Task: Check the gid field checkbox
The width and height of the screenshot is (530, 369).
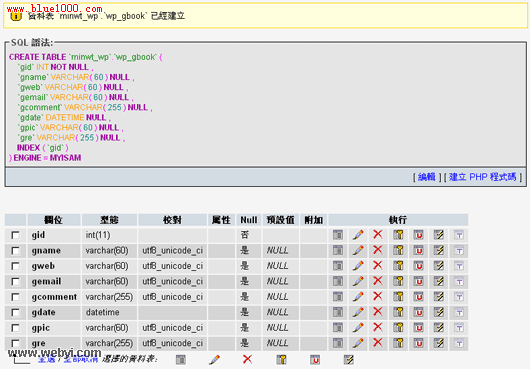Action: [15, 235]
